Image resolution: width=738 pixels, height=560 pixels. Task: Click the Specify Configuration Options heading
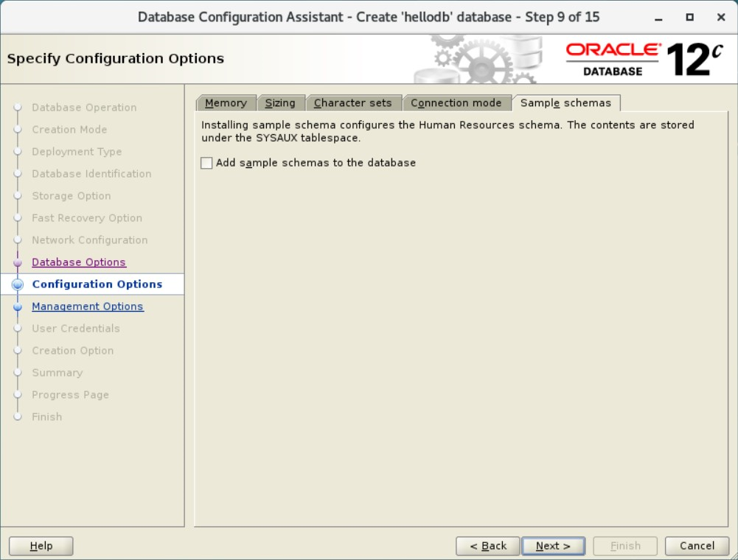115,59
